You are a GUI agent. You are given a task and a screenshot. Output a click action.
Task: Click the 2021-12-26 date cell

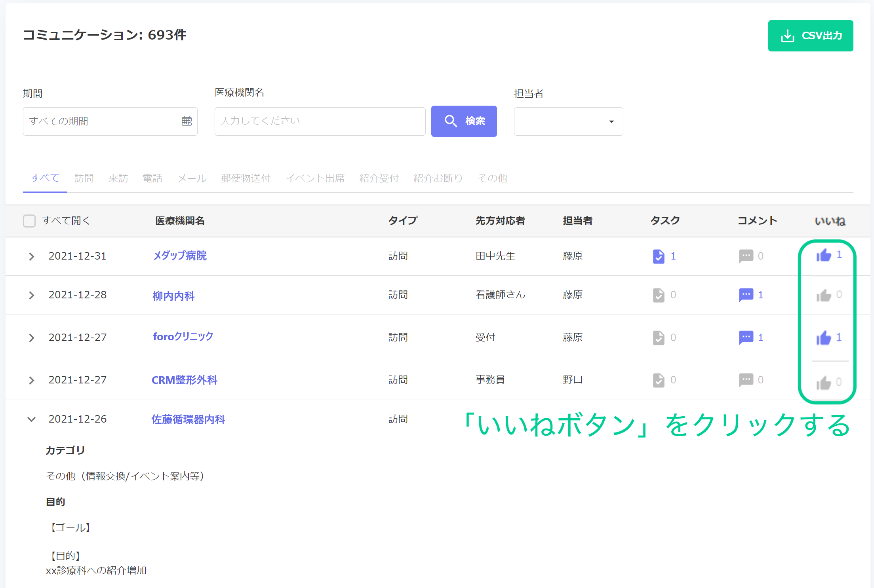(x=78, y=419)
